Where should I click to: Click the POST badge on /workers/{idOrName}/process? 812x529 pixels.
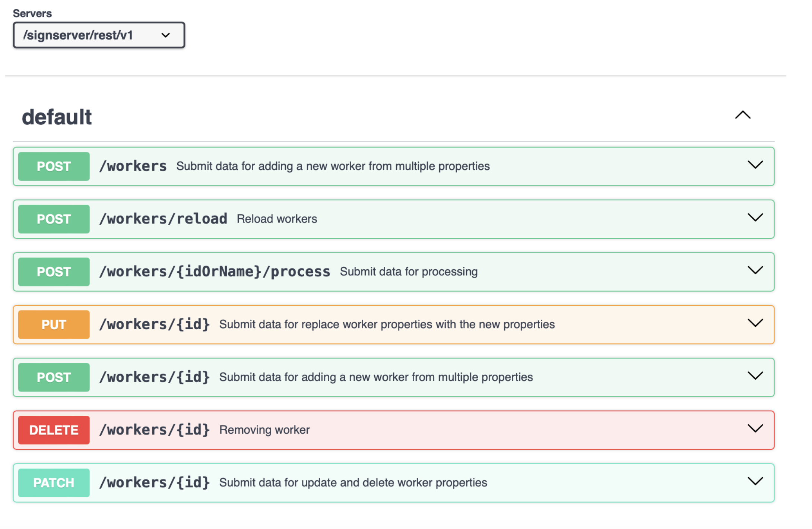coord(53,272)
